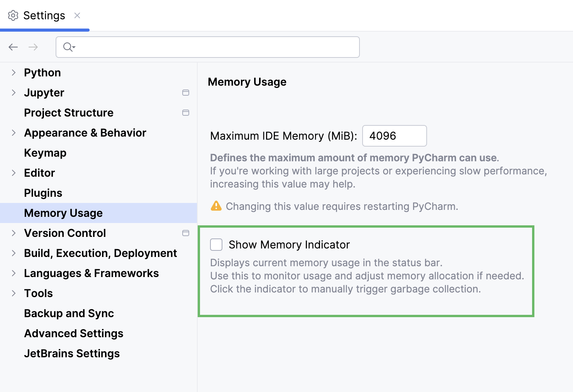Click the restart warning triangle icon
Viewport: 573px width, 392px height.
click(216, 206)
